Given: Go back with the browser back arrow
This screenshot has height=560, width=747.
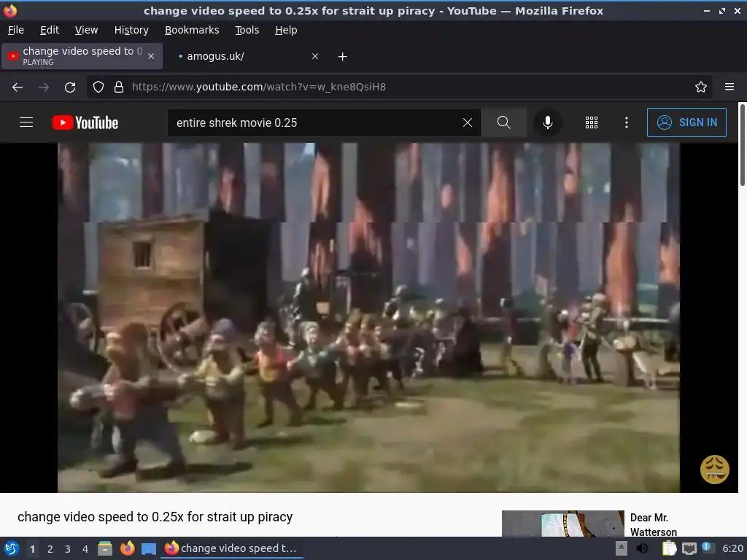Looking at the screenshot, I should pyautogui.click(x=18, y=87).
